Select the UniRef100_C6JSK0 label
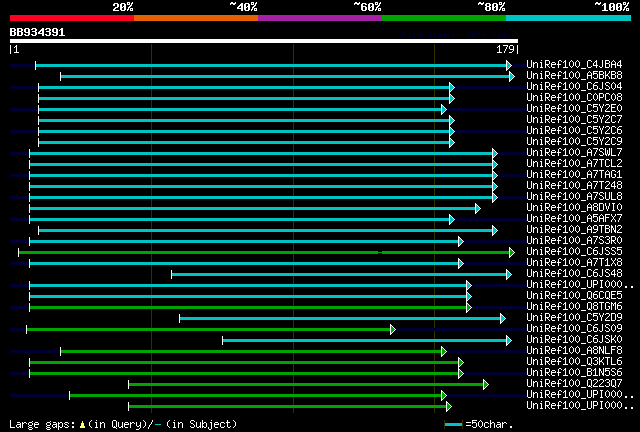This screenshot has height=432, width=640. [574, 340]
